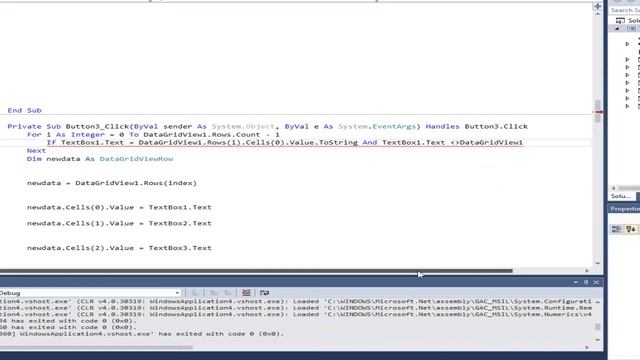Click the 'Next' keyword line

click(x=36, y=151)
